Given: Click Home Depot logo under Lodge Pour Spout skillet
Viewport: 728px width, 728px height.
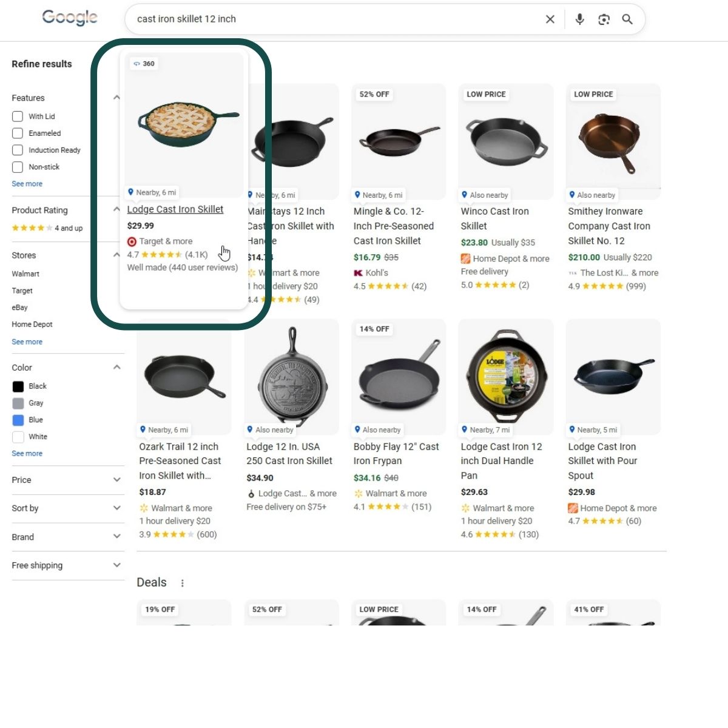Looking at the screenshot, I should [x=573, y=508].
